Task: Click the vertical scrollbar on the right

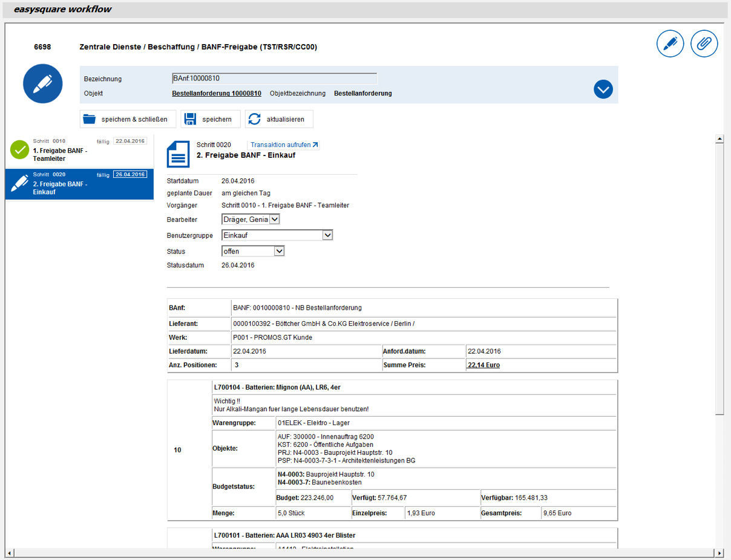Action: click(720, 272)
